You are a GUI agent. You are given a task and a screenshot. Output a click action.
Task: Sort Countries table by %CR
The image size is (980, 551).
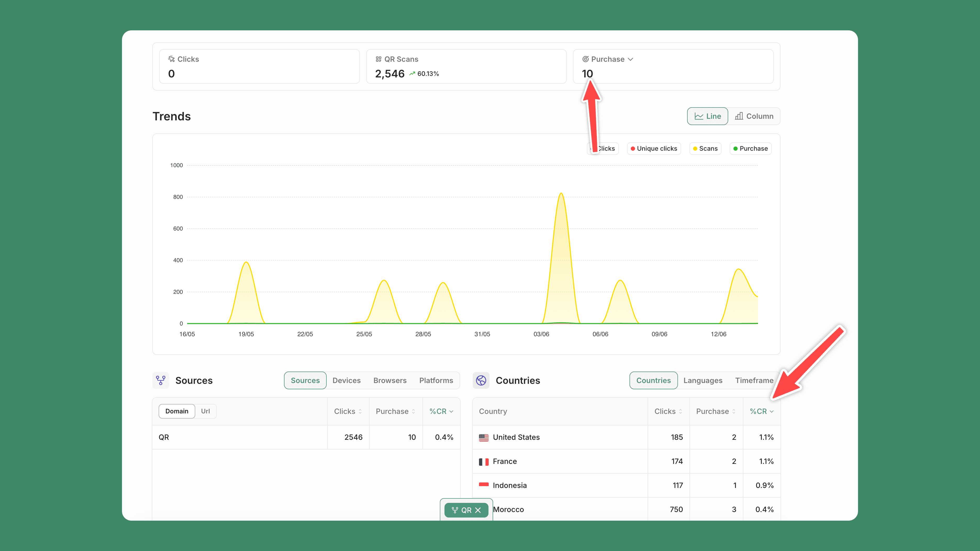[x=762, y=412]
